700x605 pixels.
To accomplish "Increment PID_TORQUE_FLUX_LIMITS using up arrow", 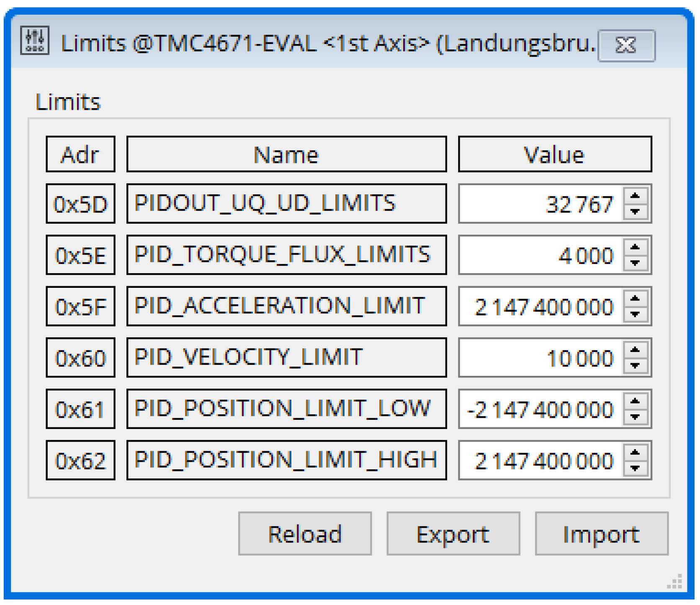I will 635,248.
